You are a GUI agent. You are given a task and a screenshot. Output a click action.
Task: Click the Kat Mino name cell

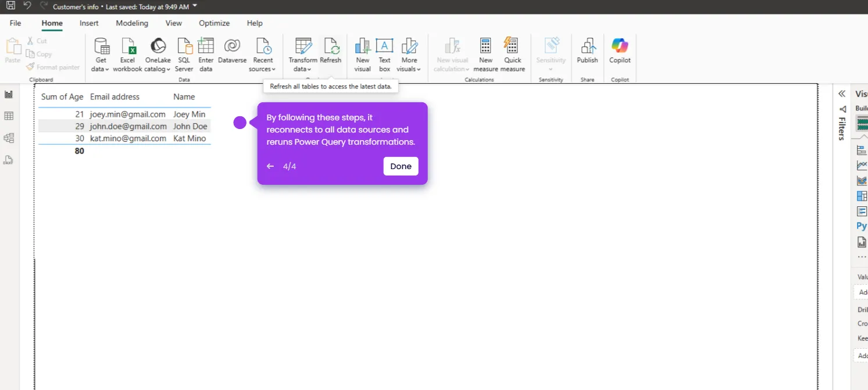click(x=190, y=138)
